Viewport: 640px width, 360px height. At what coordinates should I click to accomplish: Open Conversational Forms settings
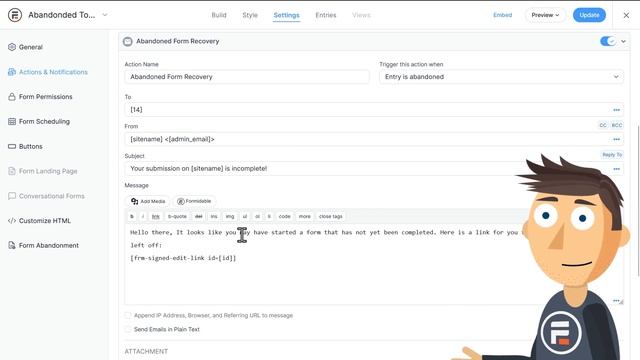51,196
